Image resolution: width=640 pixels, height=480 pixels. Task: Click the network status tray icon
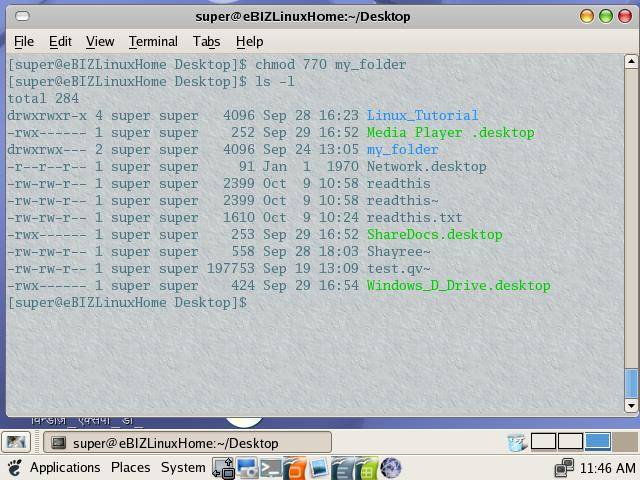point(564,467)
